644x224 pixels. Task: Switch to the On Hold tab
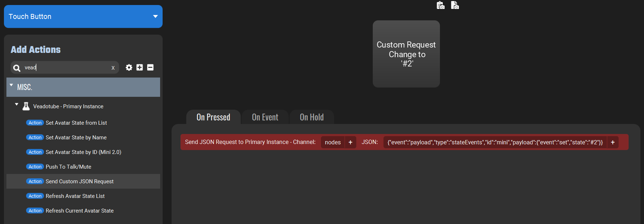click(x=312, y=117)
